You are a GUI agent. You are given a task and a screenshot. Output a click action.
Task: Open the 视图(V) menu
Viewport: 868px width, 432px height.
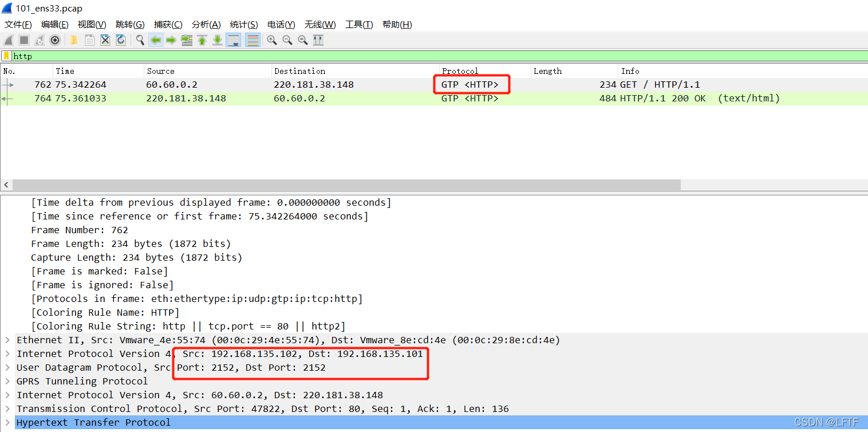(x=92, y=25)
